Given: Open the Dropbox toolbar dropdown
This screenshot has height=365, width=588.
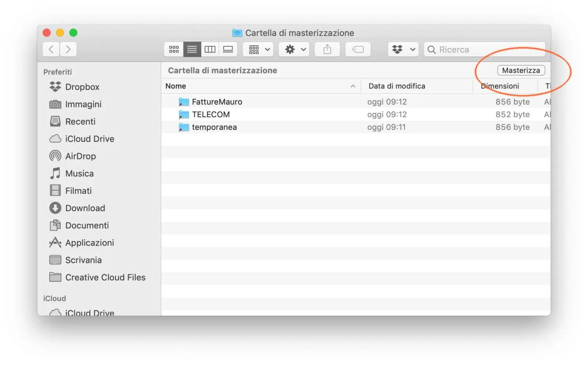Looking at the screenshot, I should tap(403, 49).
